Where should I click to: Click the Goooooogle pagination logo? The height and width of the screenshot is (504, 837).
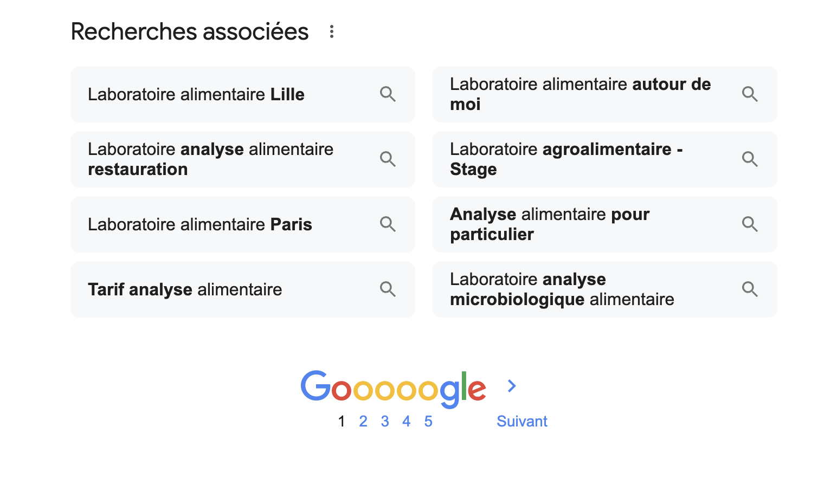click(394, 389)
